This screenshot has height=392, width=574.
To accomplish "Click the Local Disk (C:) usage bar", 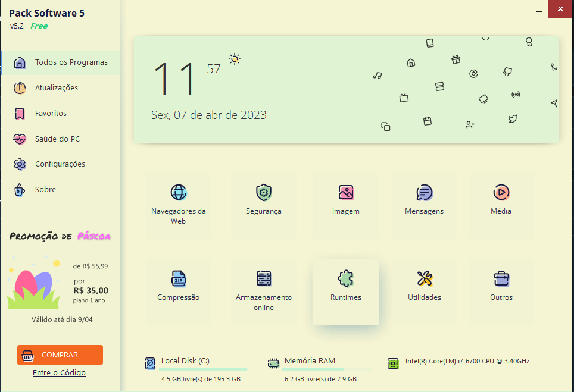I will [203, 370].
